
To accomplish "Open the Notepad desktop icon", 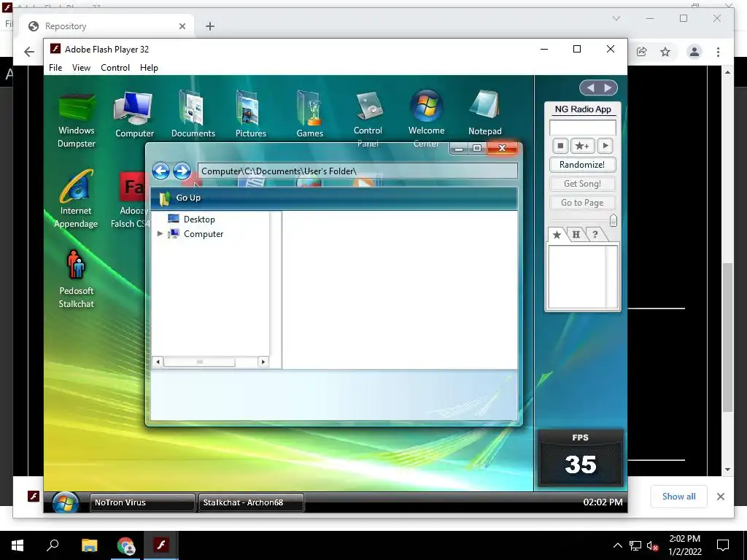I will click(484, 113).
